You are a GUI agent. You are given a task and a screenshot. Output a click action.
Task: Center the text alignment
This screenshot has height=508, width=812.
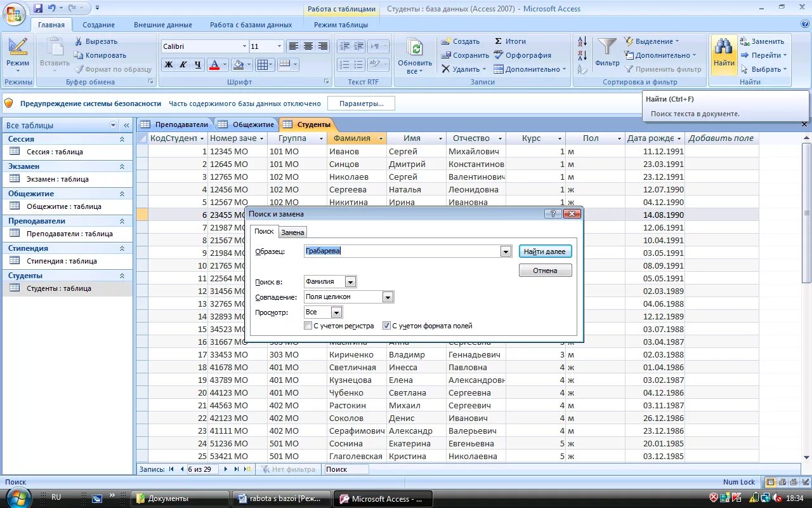pyautogui.click(x=308, y=46)
